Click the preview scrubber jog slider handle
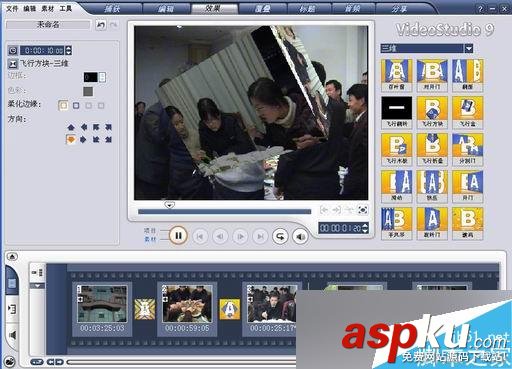This screenshot has height=369, width=512. [x=170, y=205]
